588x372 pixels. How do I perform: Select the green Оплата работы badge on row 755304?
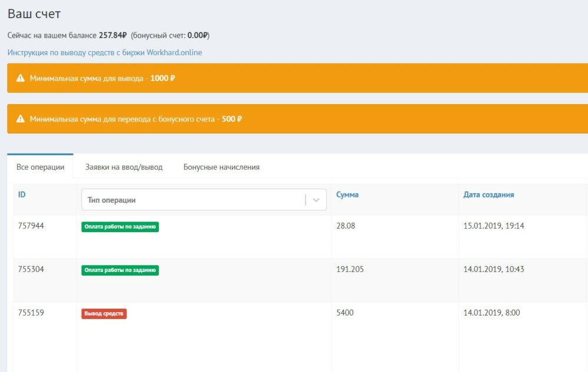[120, 270]
